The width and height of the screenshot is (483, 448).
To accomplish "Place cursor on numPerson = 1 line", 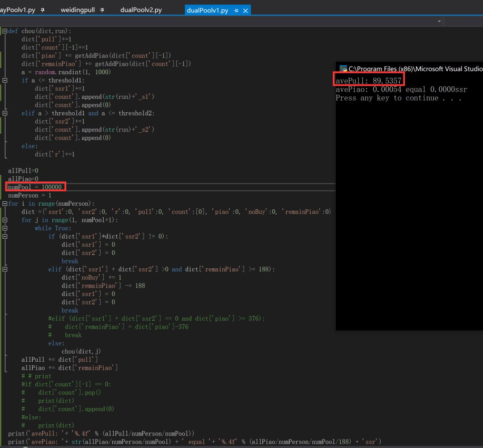I will [x=30, y=195].
